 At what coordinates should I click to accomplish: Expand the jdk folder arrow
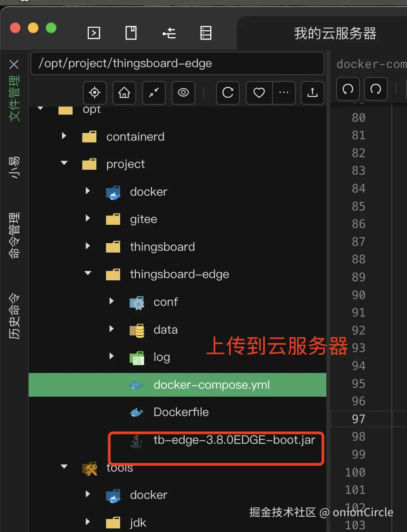tap(88, 522)
